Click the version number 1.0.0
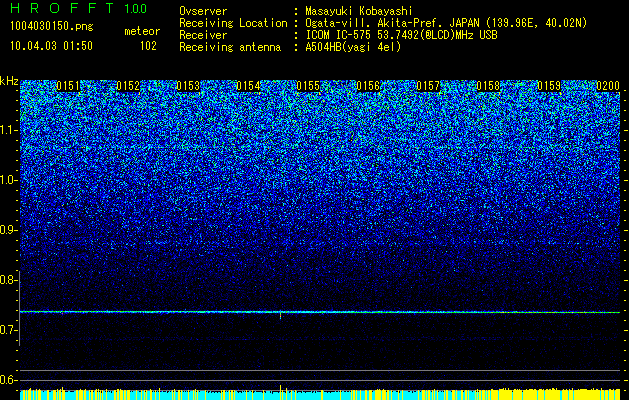Viewport: 629px width, 400px height. [x=135, y=8]
